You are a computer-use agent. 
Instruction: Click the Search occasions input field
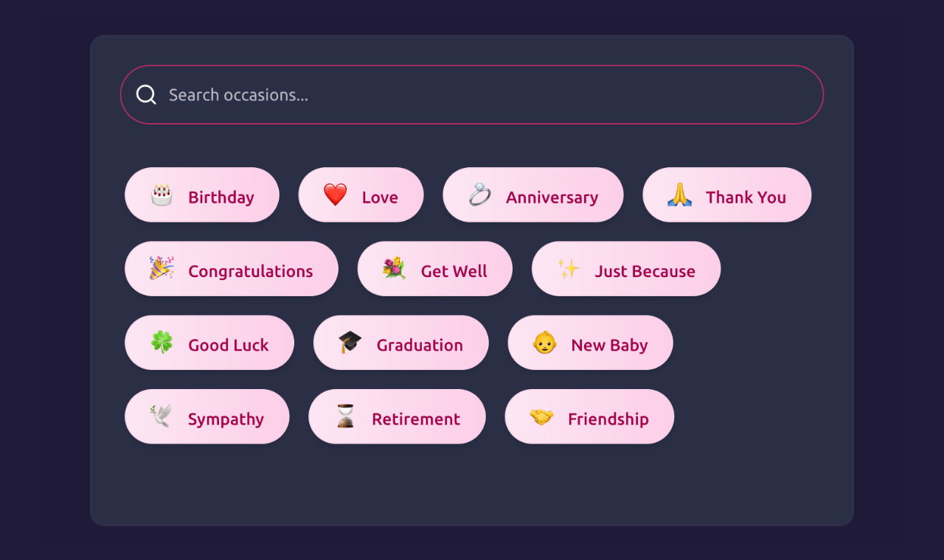[472, 94]
